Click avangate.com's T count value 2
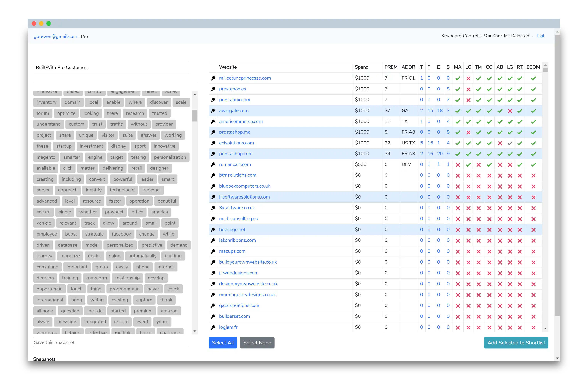The image size is (588, 380). [421, 111]
